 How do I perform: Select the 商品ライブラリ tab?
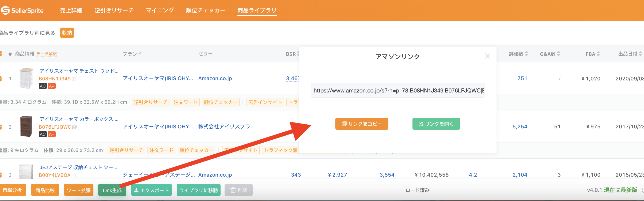(x=257, y=10)
